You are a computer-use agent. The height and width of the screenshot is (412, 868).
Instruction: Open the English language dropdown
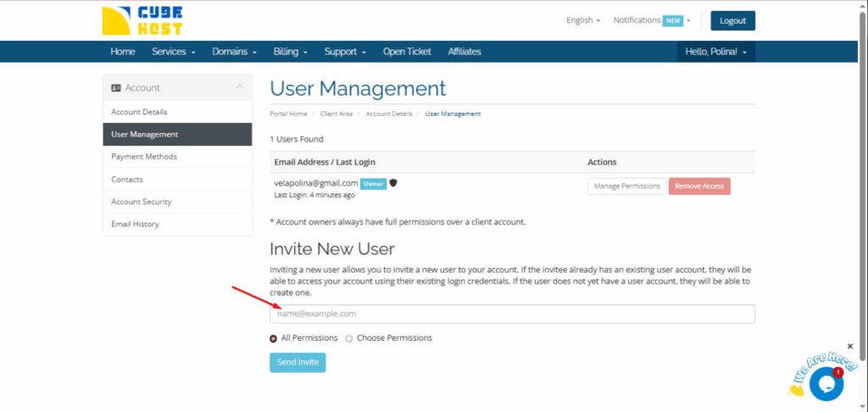point(582,20)
